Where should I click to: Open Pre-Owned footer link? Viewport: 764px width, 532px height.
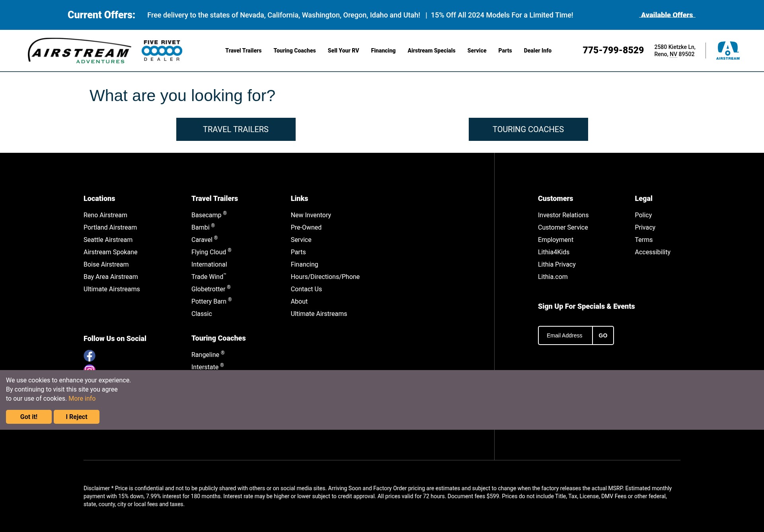pyautogui.click(x=306, y=227)
